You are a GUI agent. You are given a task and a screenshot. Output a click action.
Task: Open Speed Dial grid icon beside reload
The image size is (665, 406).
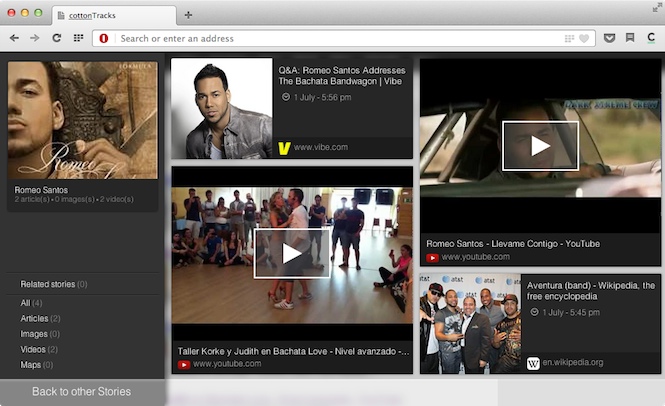coord(78,38)
